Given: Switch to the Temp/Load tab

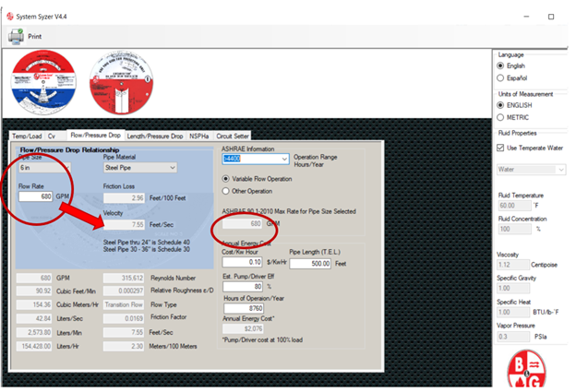Looking at the screenshot, I should coord(27,137).
